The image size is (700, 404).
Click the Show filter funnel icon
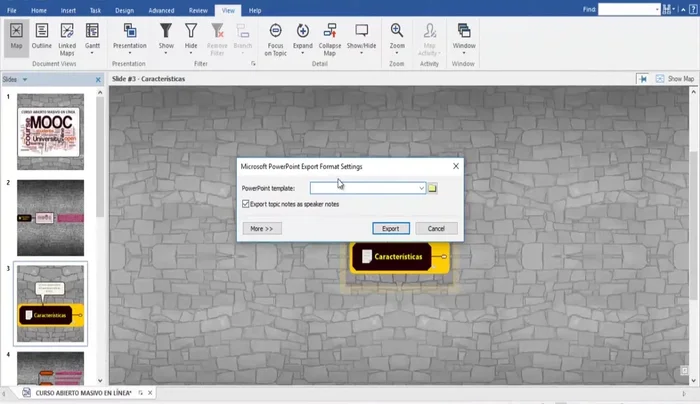(x=166, y=32)
